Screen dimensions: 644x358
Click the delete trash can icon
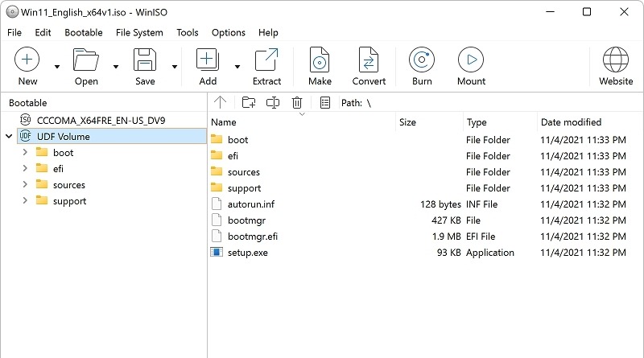[297, 102]
